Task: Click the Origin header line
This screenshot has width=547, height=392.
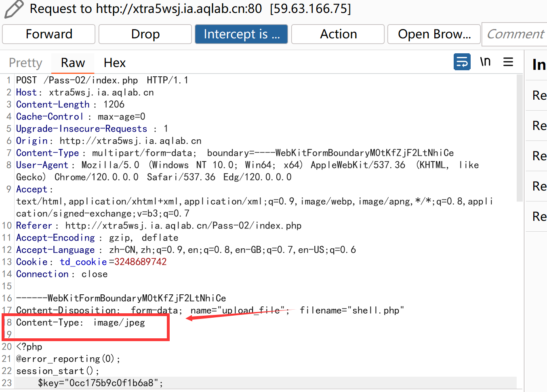Action: point(109,141)
